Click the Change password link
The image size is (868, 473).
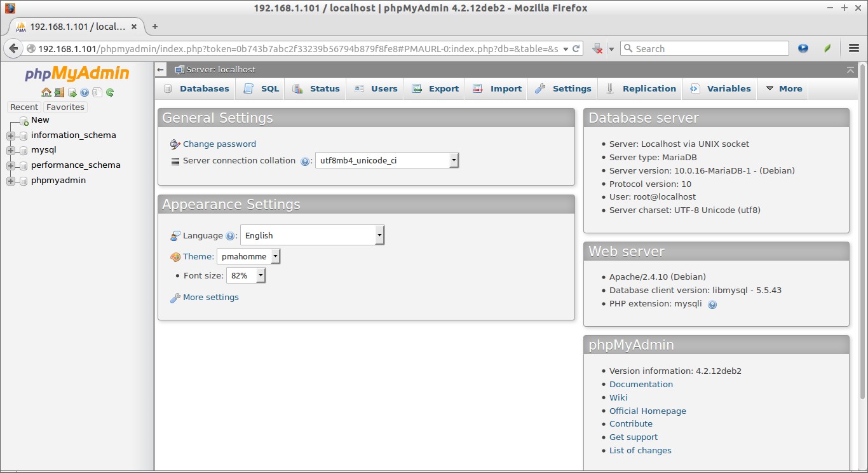point(219,144)
